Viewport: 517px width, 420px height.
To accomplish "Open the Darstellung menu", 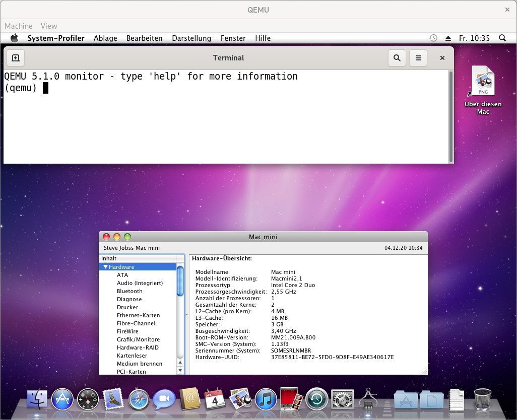I will pos(191,38).
